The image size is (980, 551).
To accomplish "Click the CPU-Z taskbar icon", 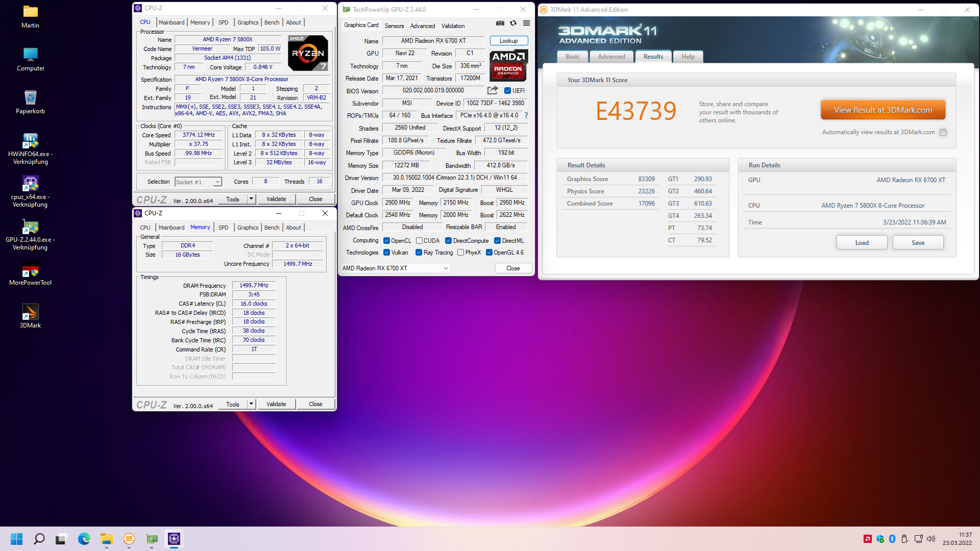I will tap(174, 539).
